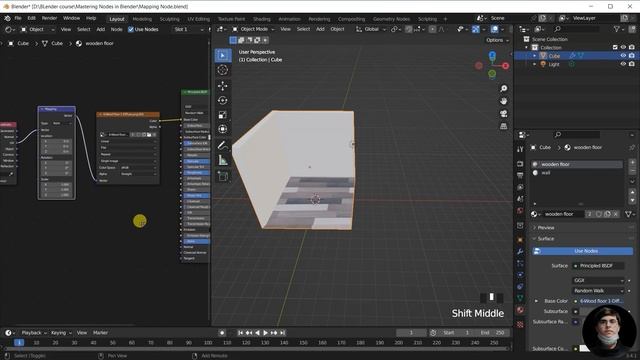Activate the Cursor tool

[223, 70]
